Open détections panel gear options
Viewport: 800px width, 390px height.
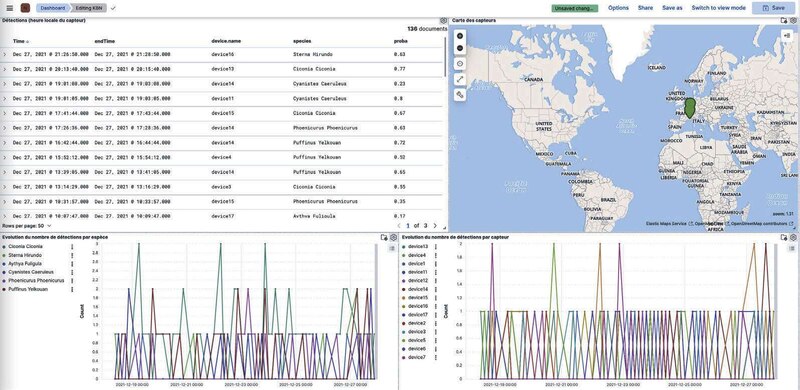pos(443,21)
